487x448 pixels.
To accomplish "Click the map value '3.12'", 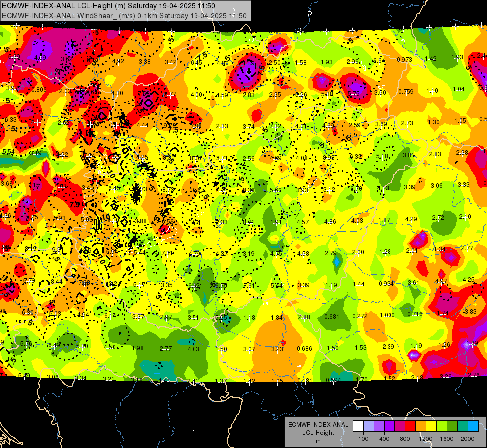I will [x=329, y=189].
